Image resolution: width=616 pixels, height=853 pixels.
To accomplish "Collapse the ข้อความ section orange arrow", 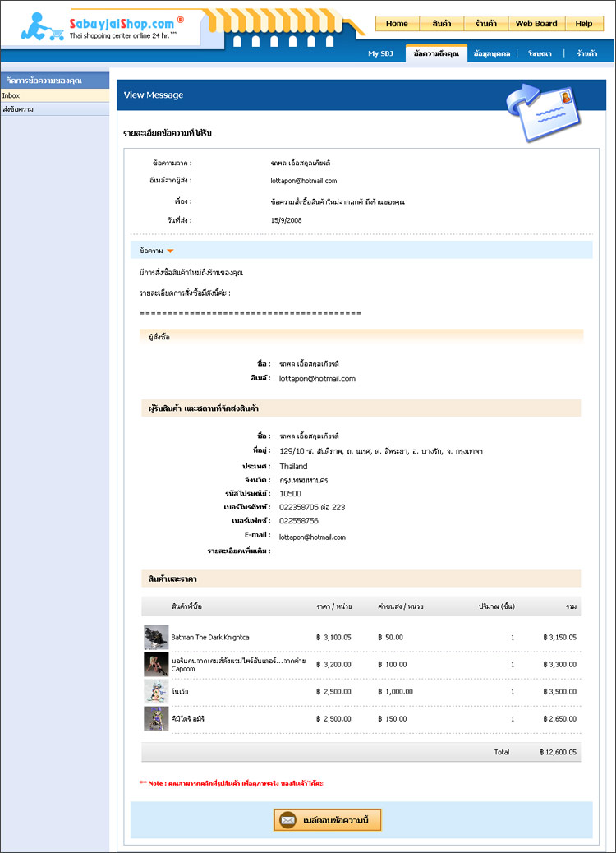I will pos(171,251).
